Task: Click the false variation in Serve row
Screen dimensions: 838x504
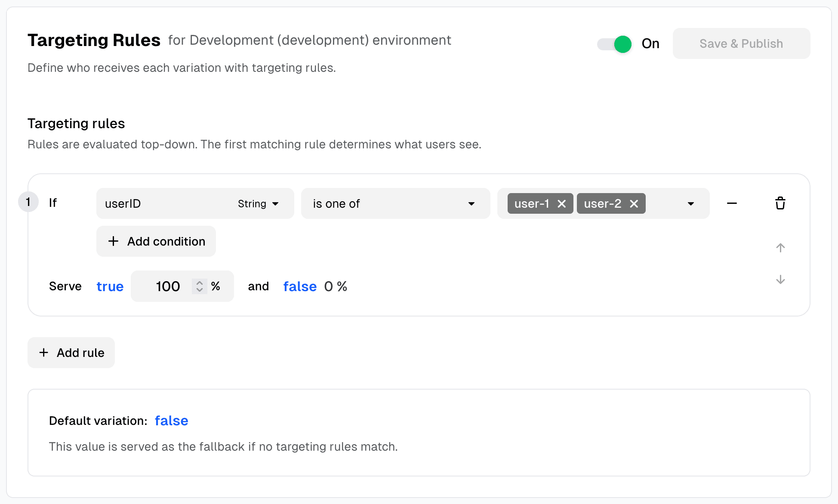Action: [299, 286]
